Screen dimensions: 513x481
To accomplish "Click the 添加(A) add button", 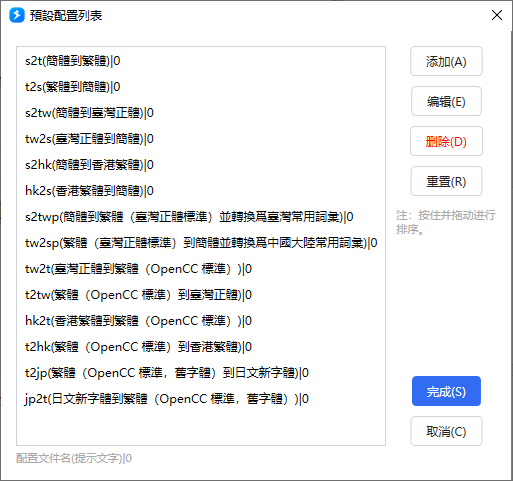I will tap(446, 61).
